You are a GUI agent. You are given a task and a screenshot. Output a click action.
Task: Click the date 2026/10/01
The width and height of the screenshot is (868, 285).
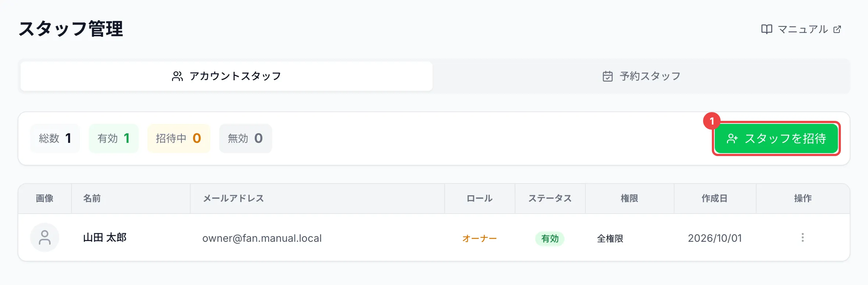715,238
